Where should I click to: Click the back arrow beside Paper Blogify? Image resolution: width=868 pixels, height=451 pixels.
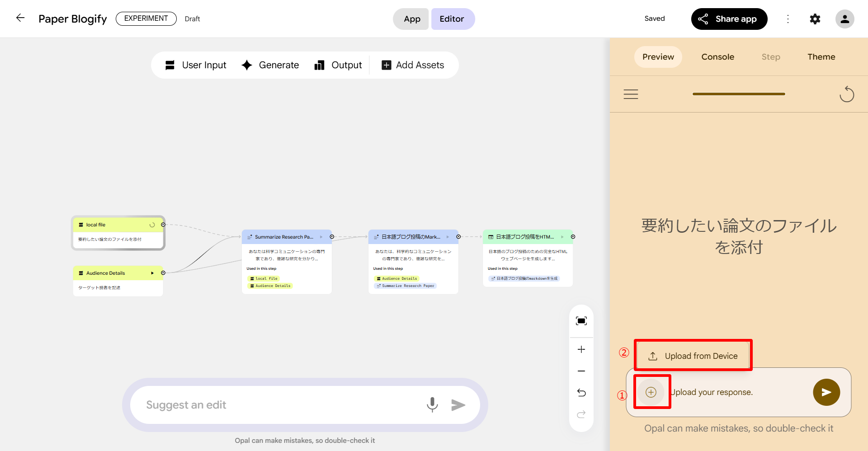point(20,18)
